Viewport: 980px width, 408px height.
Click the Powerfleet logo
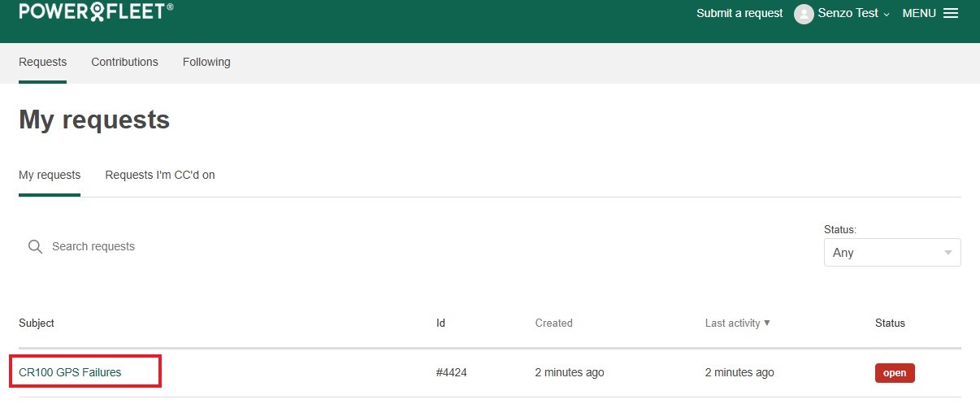click(96, 11)
